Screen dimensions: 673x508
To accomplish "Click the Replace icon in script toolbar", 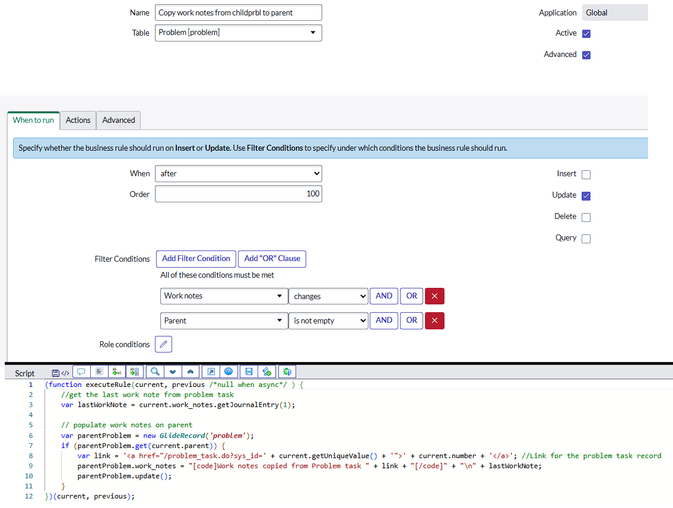I will [117, 372].
